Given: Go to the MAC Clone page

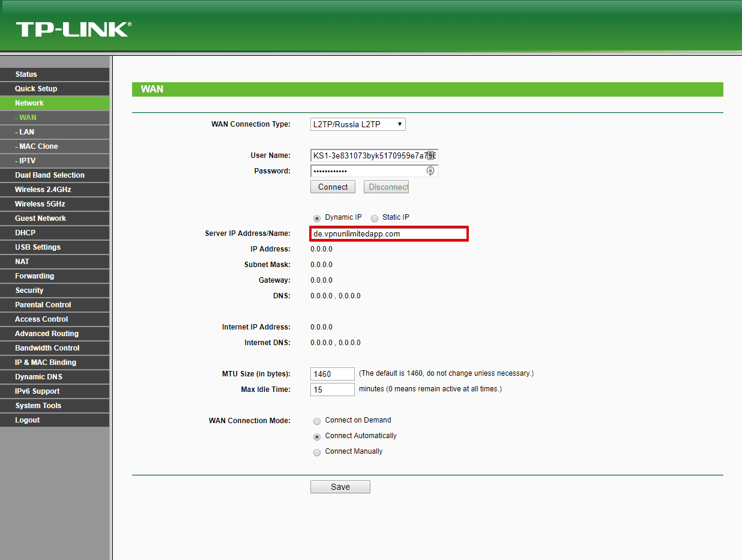Looking at the screenshot, I should [x=38, y=146].
